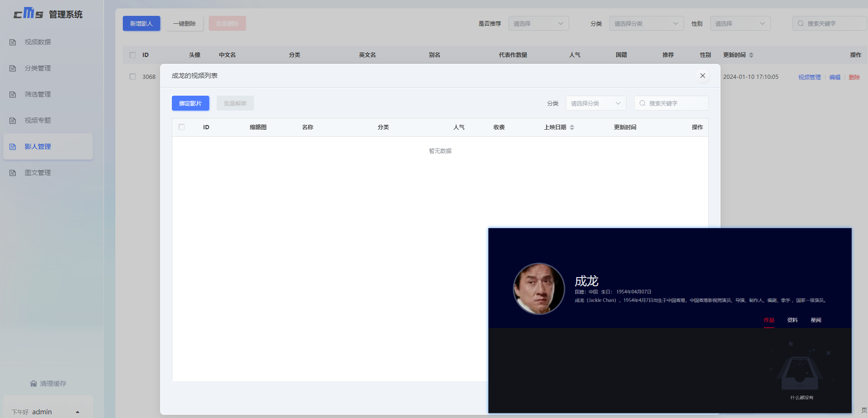
Task: Open 视频专题 menu item
Action: pos(48,120)
